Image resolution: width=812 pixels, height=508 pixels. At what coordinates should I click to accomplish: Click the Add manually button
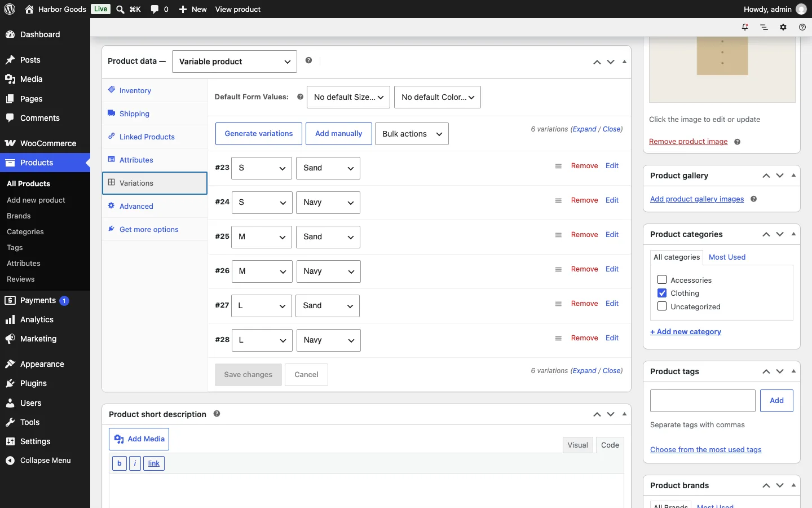click(339, 134)
